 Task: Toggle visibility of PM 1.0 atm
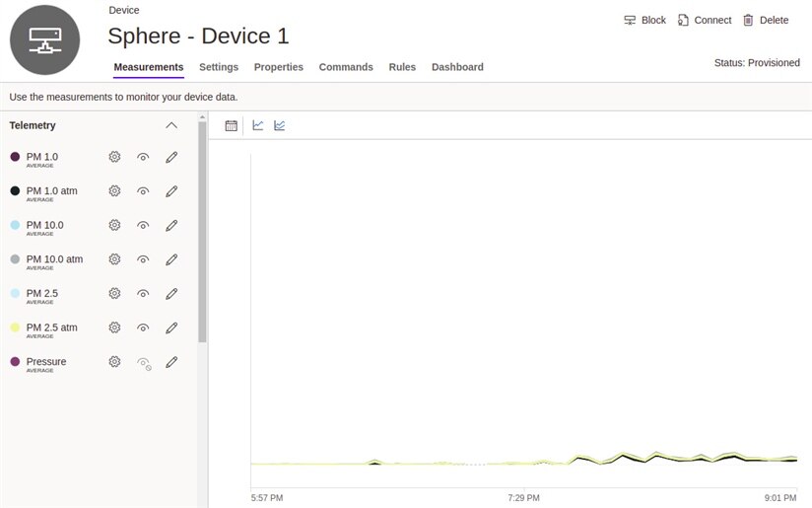[143, 191]
